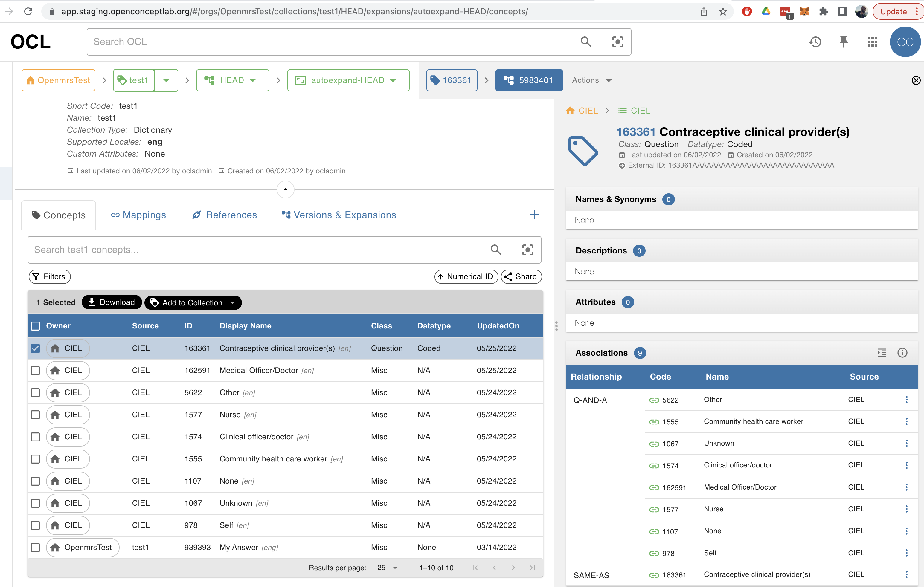Click the plus icon to add new content

coord(534,215)
